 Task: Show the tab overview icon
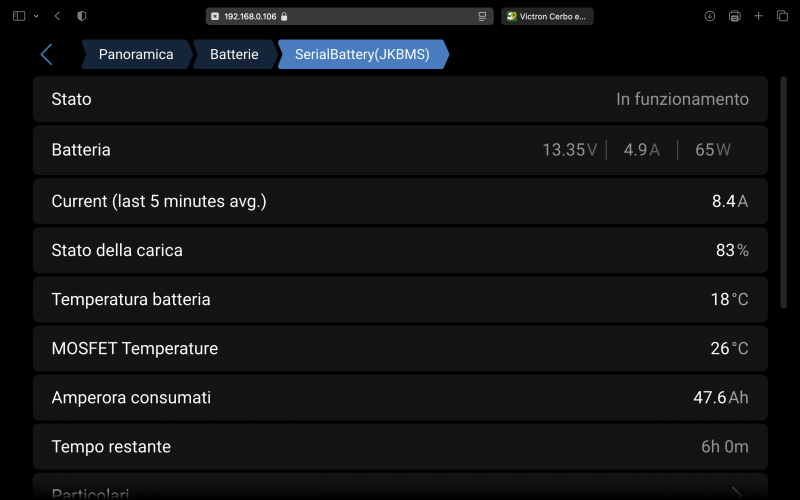[x=783, y=16]
